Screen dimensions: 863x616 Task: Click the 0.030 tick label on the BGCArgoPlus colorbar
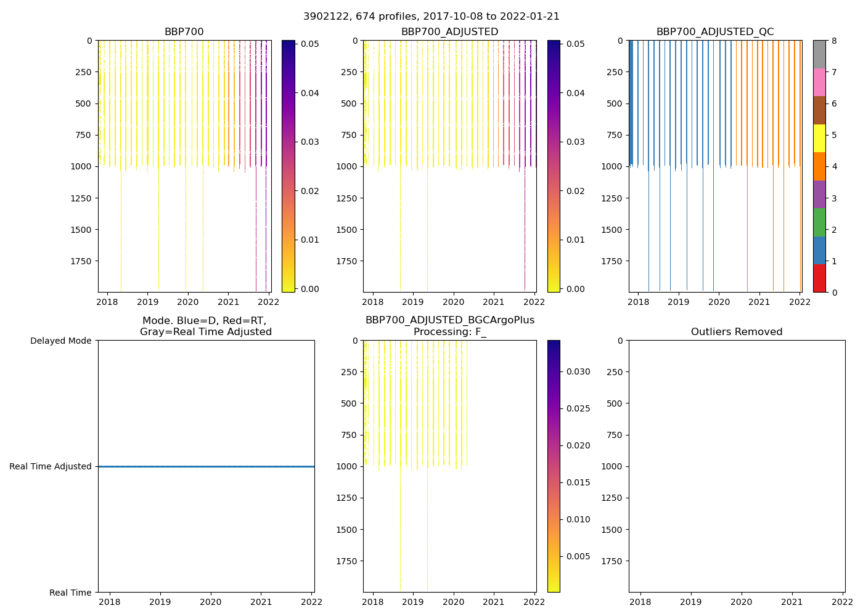point(578,371)
